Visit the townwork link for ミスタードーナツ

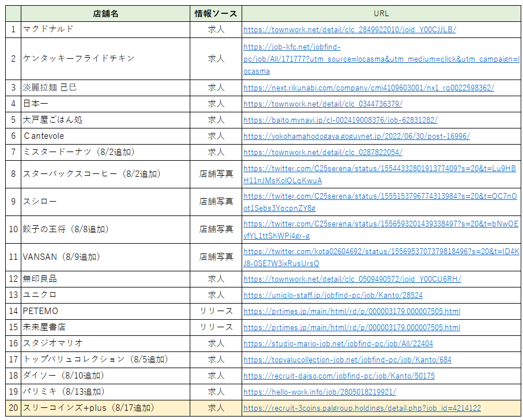click(x=323, y=152)
